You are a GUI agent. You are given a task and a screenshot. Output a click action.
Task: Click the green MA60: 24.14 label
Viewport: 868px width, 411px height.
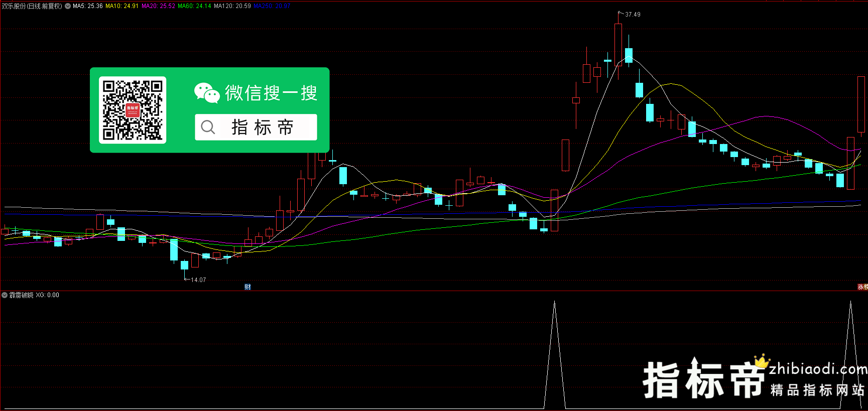(x=195, y=6)
